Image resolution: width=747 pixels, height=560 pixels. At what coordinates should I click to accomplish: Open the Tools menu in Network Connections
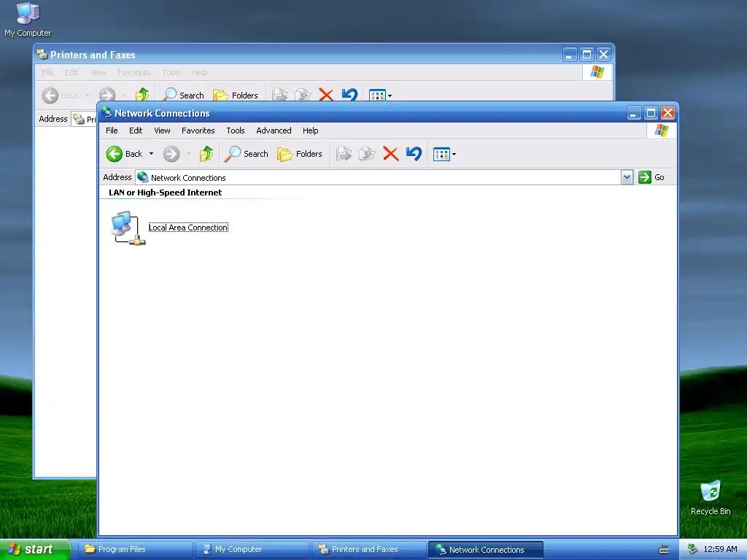coord(236,131)
